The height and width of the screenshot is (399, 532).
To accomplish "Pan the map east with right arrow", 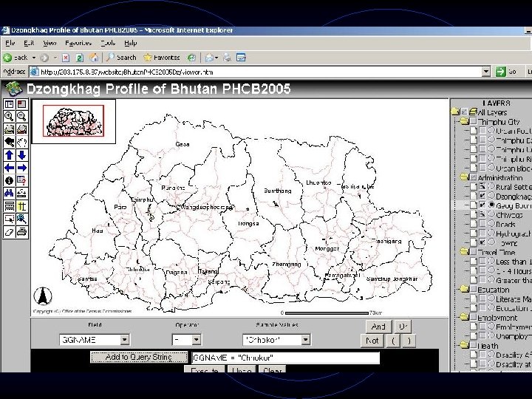I will 22,168.
